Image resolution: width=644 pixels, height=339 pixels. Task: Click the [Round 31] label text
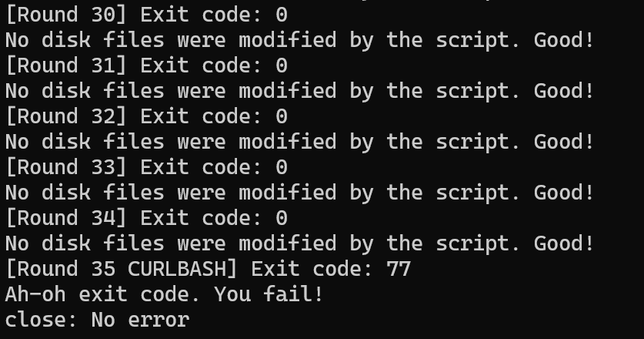66,65
